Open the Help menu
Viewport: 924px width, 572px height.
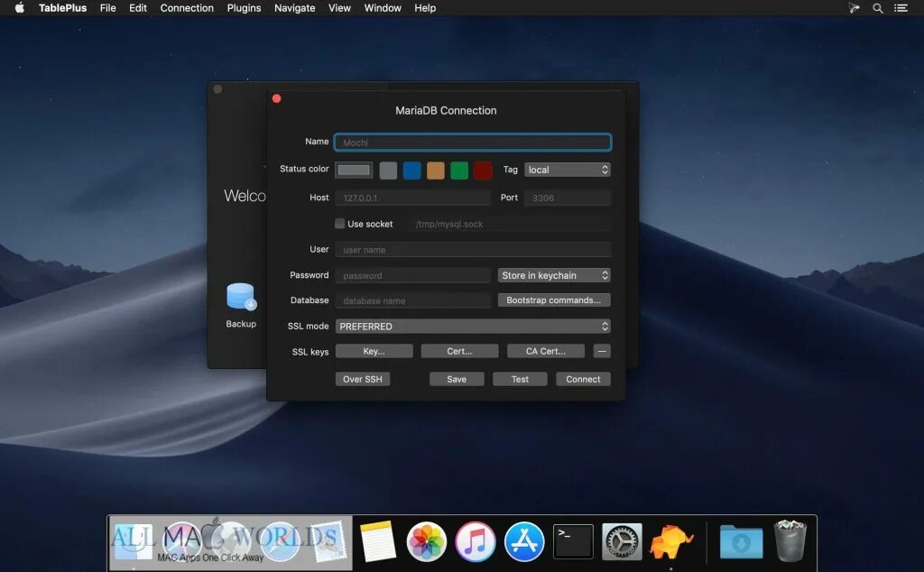tap(425, 7)
